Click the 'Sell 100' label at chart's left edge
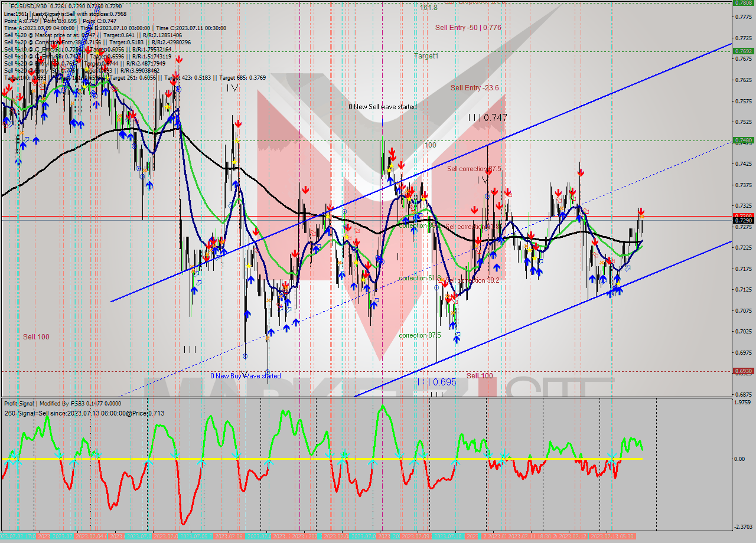 point(36,337)
